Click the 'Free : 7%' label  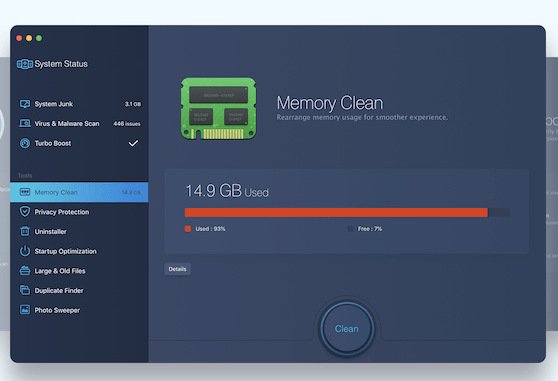370,229
